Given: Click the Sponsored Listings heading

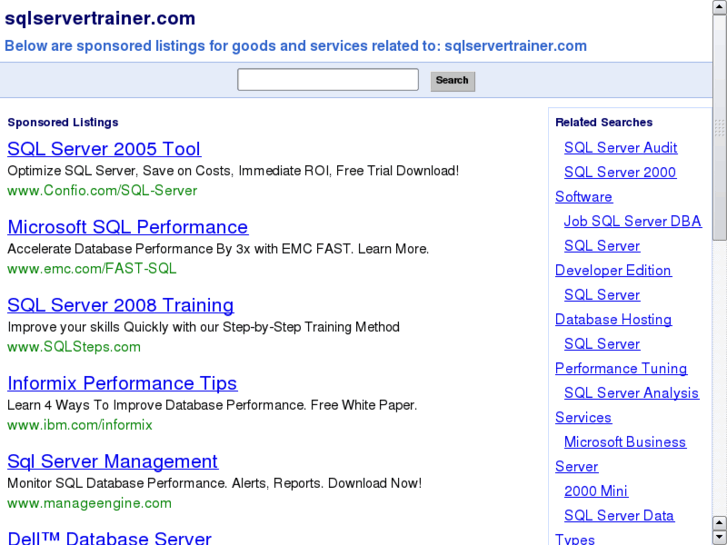Looking at the screenshot, I should (x=63, y=122).
